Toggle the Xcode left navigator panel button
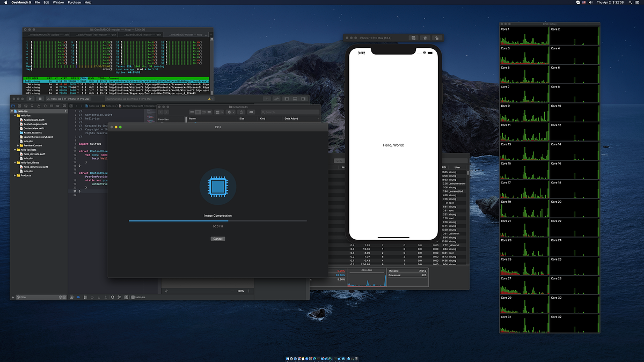This screenshot has width=644, height=362. tap(287, 99)
